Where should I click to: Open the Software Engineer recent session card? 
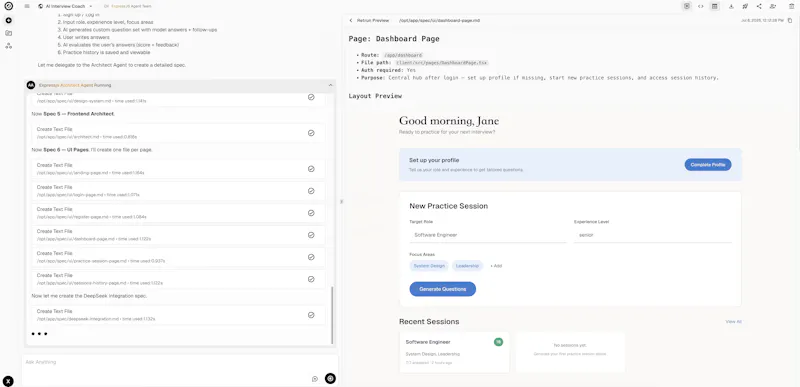coord(454,352)
